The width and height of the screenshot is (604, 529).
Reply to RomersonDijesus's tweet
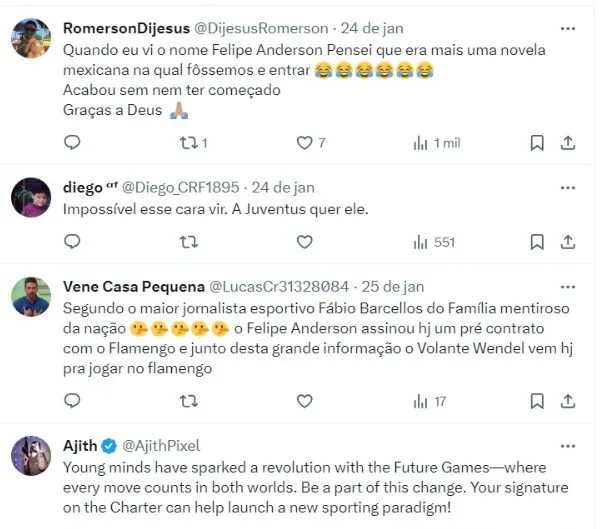pyautogui.click(x=72, y=143)
